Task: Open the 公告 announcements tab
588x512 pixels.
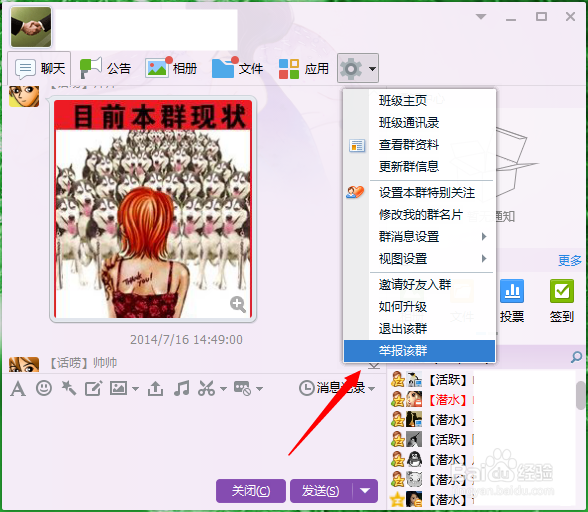Action: point(105,69)
